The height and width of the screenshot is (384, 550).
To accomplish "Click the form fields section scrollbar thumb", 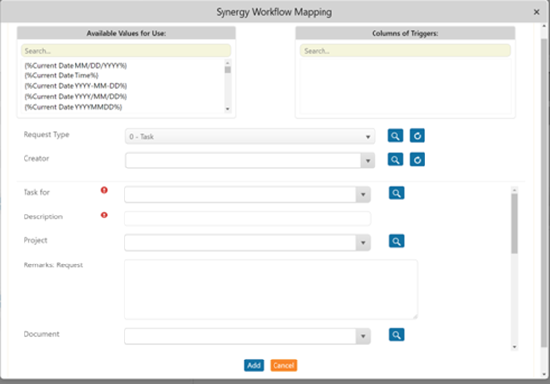I will [x=514, y=223].
